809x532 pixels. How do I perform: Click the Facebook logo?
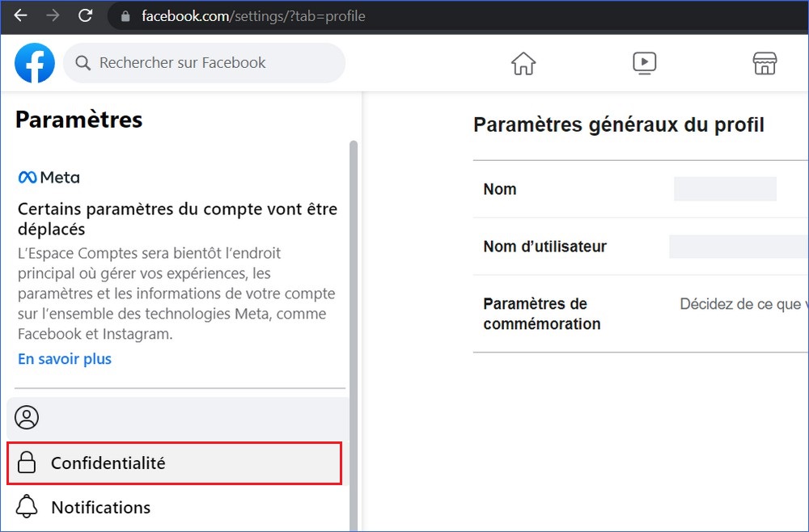pyautogui.click(x=35, y=63)
